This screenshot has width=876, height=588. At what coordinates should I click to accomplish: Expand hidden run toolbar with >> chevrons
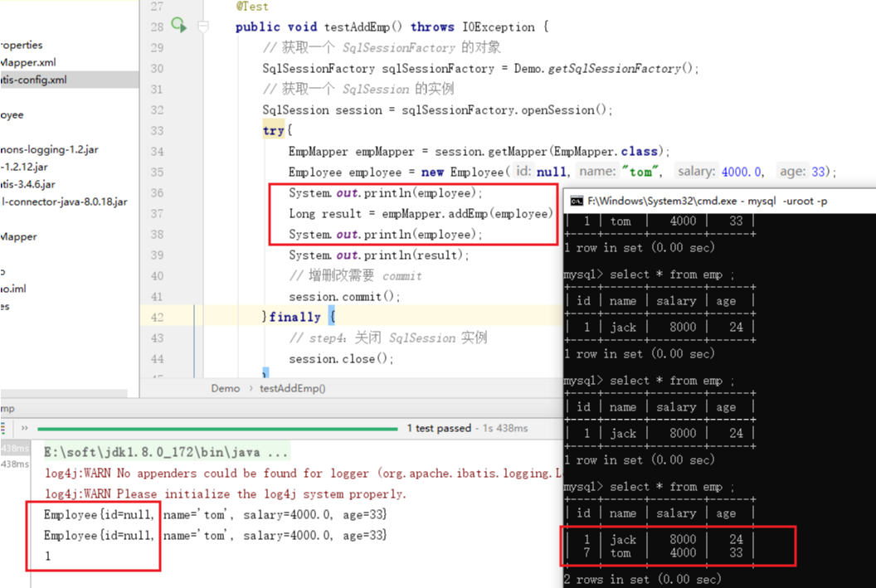(x=25, y=428)
